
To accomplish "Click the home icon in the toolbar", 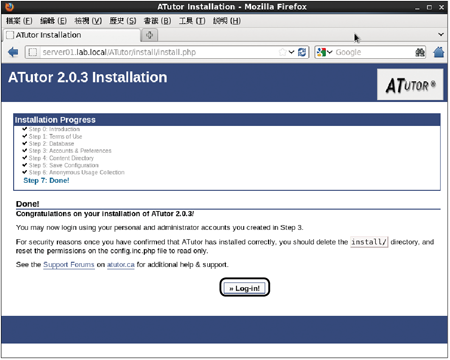I will (439, 52).
